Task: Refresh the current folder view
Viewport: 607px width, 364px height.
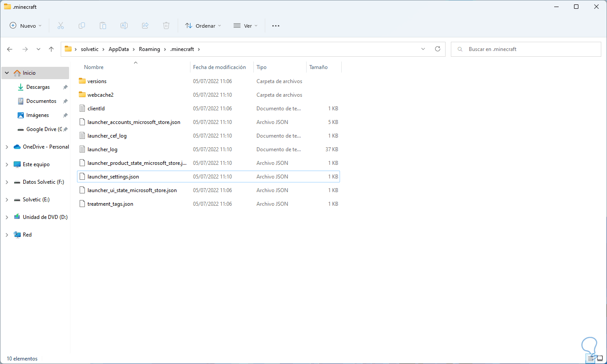Action: point(437,49)
